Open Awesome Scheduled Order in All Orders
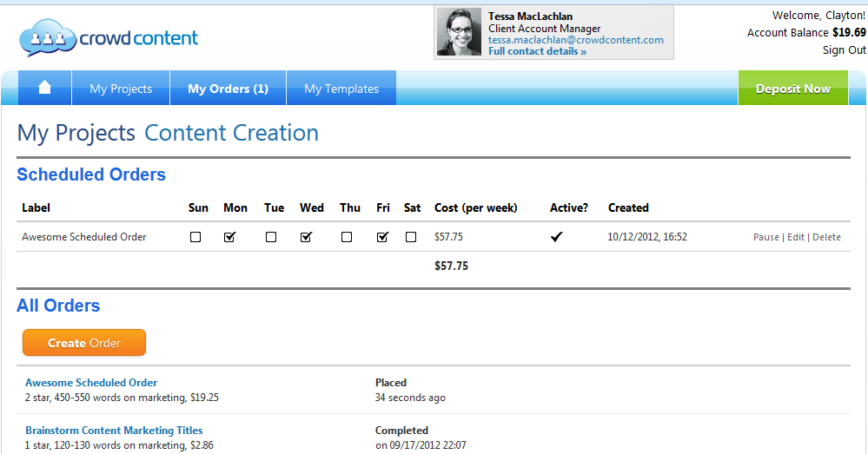 [x=91, y=383]
